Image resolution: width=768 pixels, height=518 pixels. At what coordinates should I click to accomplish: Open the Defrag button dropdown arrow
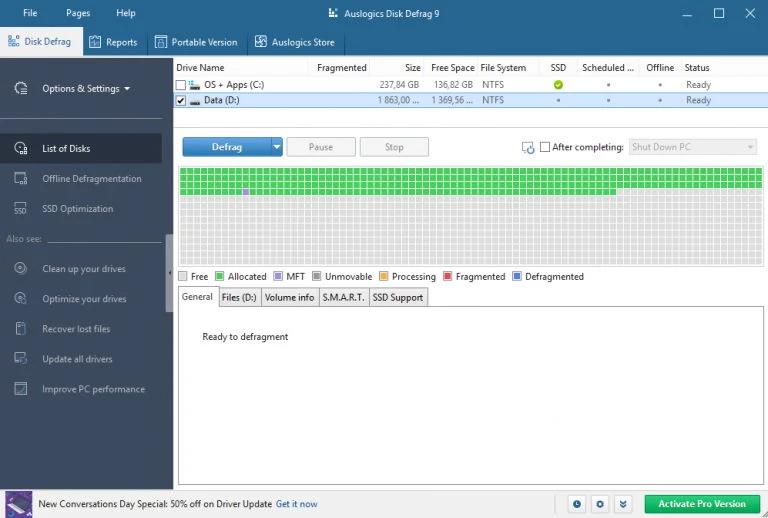[x=277, y=147]
